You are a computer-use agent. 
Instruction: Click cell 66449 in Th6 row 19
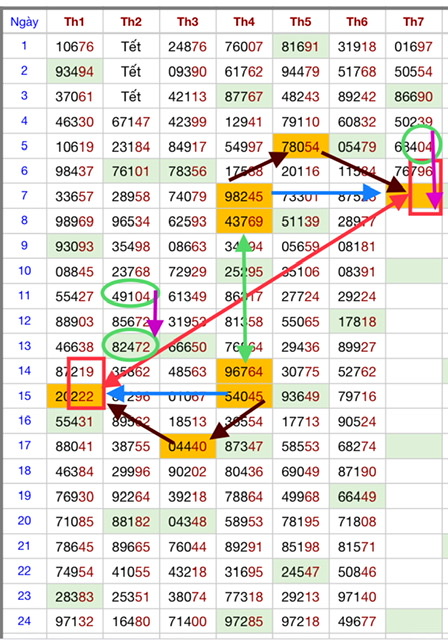357,496
